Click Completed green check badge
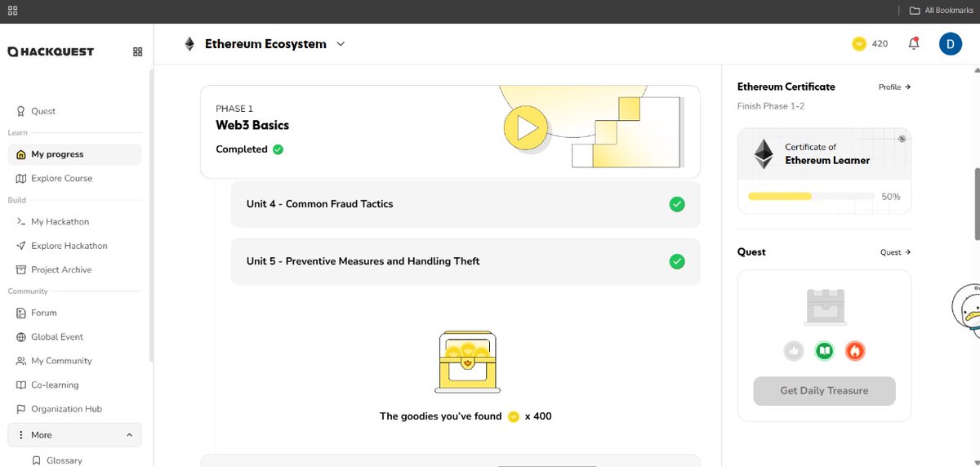 tap(278, 149)
